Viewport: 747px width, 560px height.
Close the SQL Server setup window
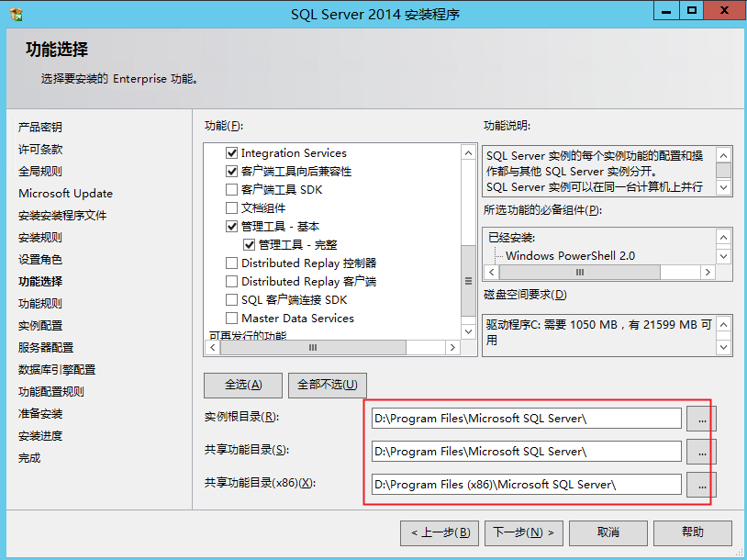click(725, 10)
